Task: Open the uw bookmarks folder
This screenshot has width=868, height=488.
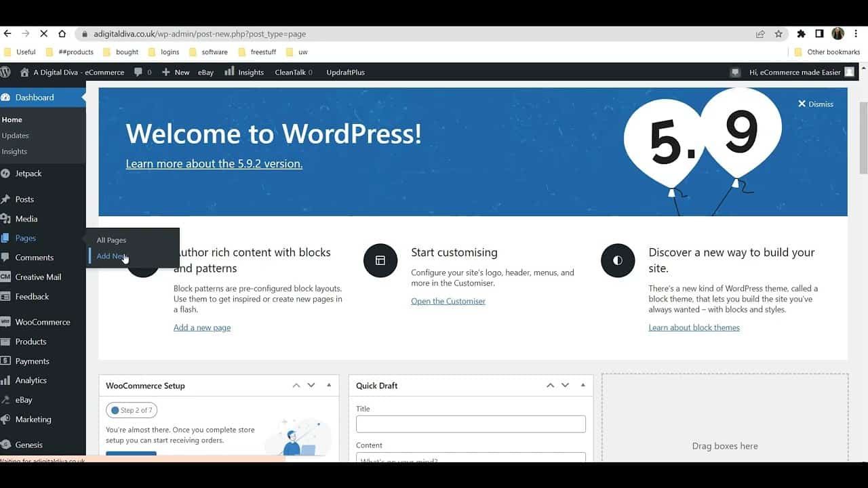Action: [297, 52]
